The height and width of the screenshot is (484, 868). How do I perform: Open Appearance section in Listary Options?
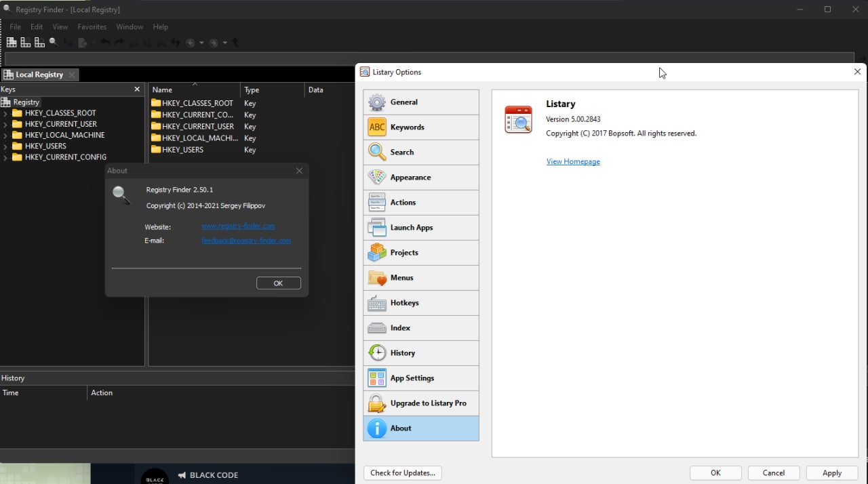pyautogui.click(x=421, y=178)
